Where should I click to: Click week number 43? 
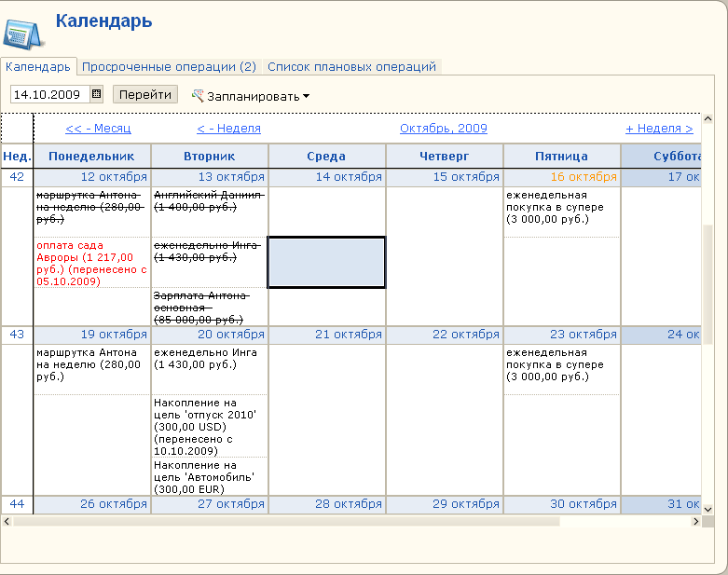click(17, 335)
